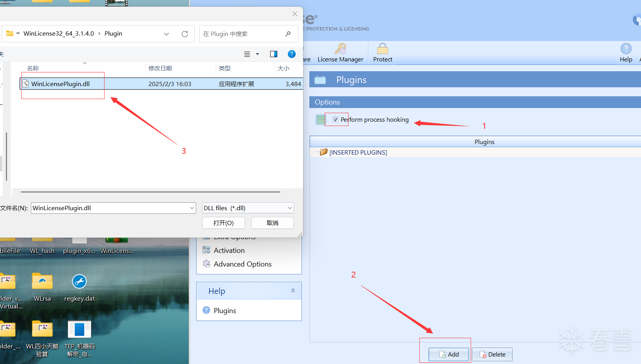
Task: Expand the INSERTED PLUGINS tree node
Action: (x=316, y=152)
